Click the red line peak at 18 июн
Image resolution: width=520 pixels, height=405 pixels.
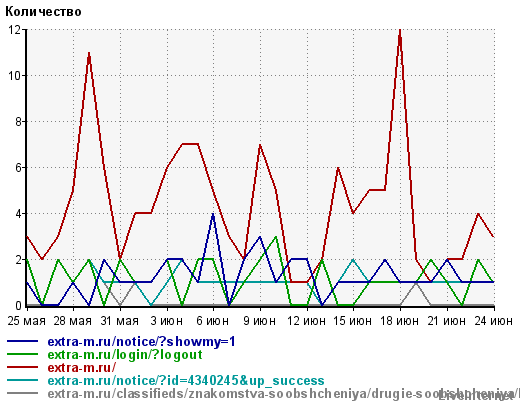click(400, 31)
